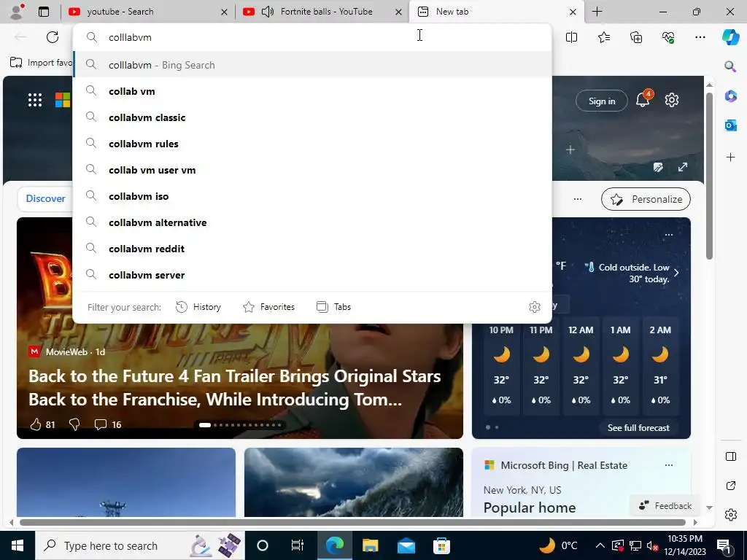
Task: Open page settings gear next to bell
Action: click(x=672, y=100)
